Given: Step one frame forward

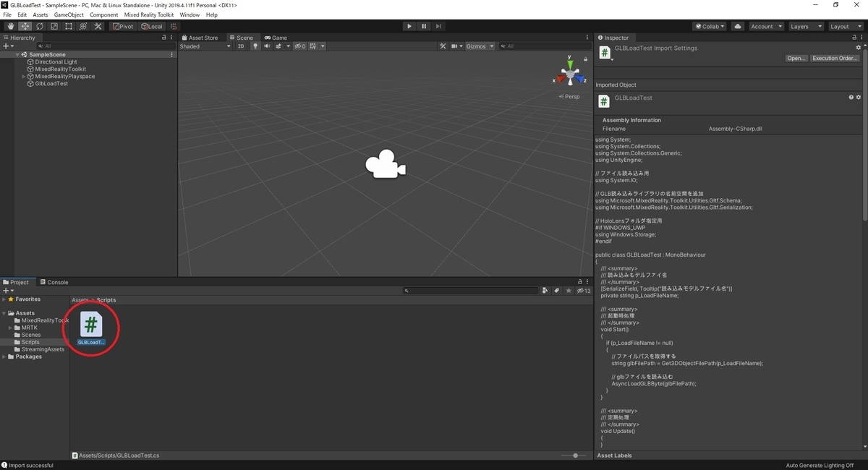Looking at the screenshot, I should click(438, 26).
